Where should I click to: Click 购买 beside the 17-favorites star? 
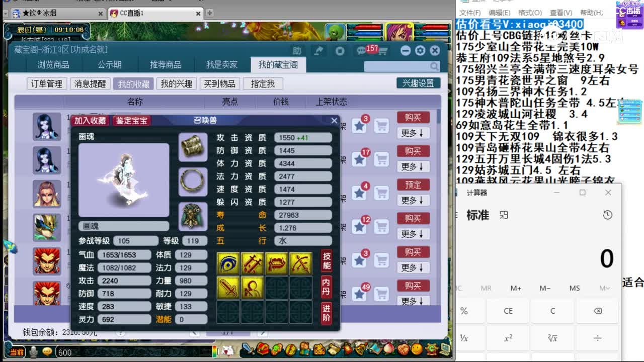coord(413,151)
